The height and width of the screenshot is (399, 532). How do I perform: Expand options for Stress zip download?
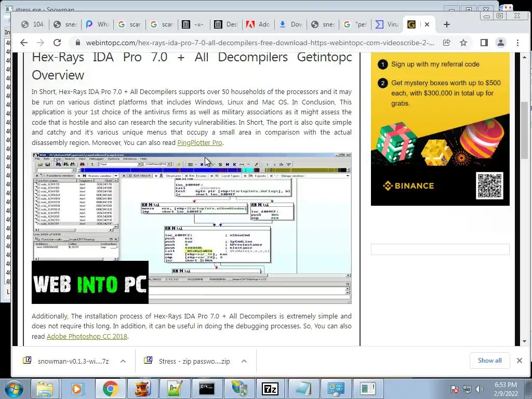click(x=244, y=362)
